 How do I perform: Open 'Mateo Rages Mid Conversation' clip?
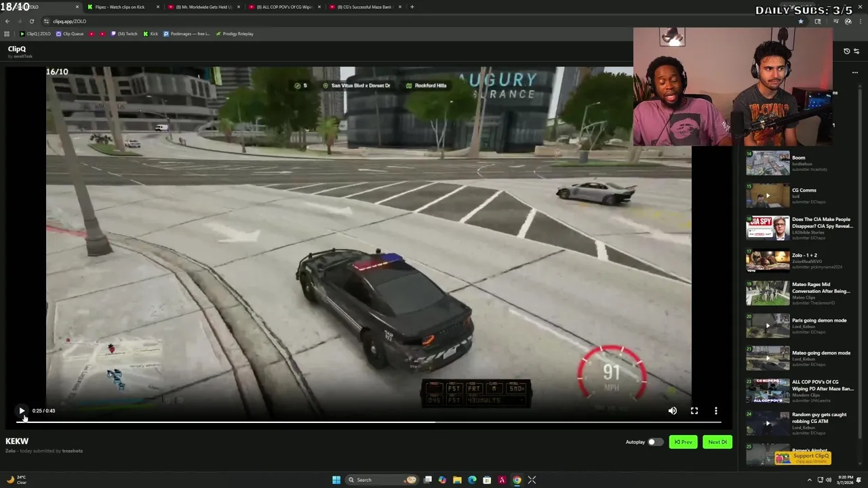(x=800, y=293)
